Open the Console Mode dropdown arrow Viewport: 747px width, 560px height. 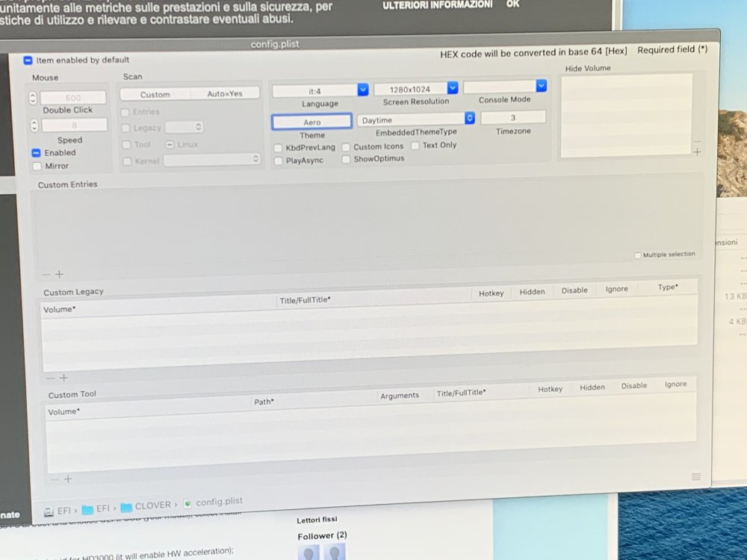pyautogui.click(x=541, y=86)
